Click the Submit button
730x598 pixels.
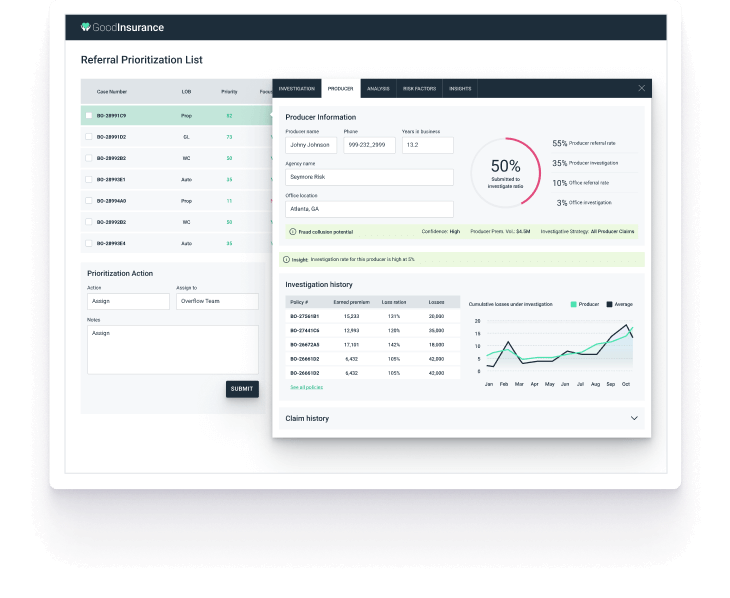(x=242, y=389)
